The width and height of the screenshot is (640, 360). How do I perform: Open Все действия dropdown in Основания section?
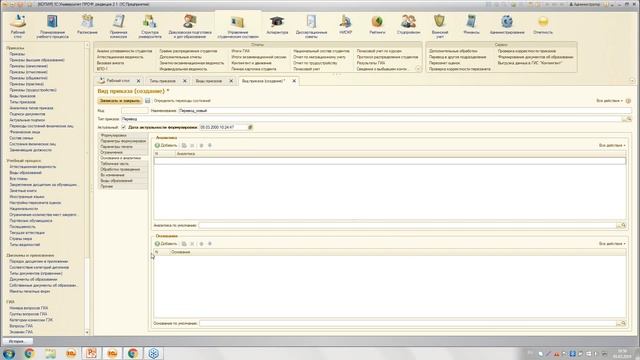coord(612,244)
